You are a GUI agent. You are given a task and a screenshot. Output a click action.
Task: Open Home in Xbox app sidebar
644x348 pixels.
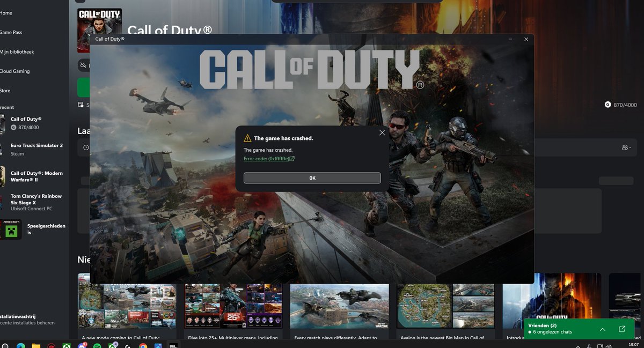[x=6, y=13]
